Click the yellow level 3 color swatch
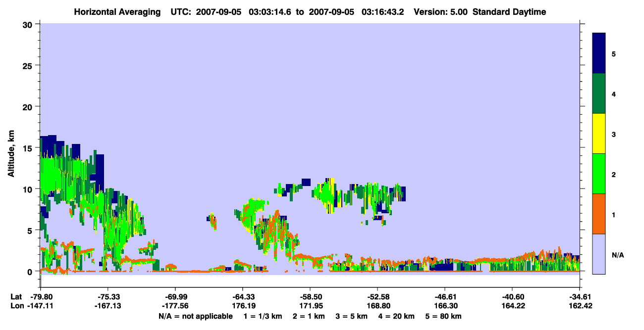644x330 pixels. [x=599, y=134]
